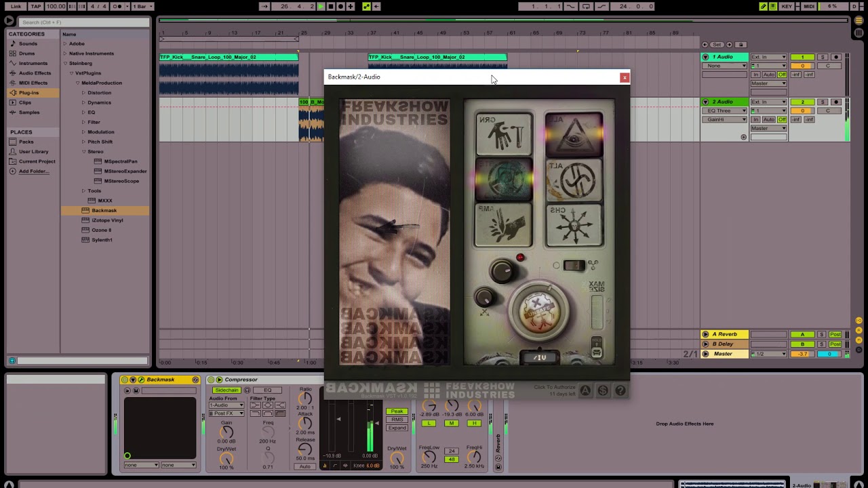Fold the 2 Audio track with its triangle
The width and height of the screenshot is (868, 488).
[705, 102]
